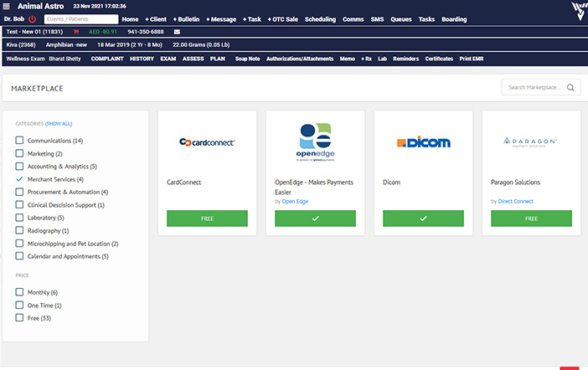The image size is (588, 370).
Task: Open the Home menu
Action: (x=130, y=19)
